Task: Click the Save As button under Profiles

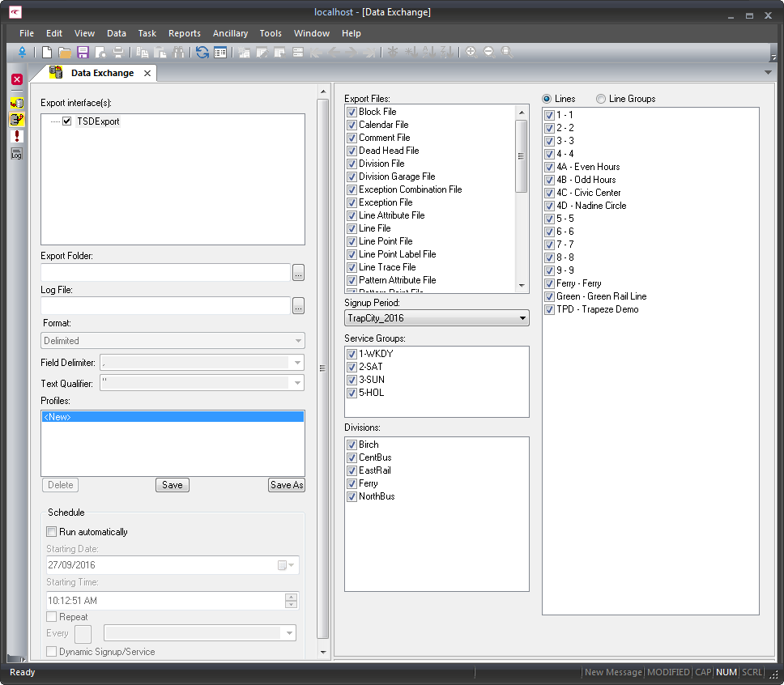Action: pos(285,484)
